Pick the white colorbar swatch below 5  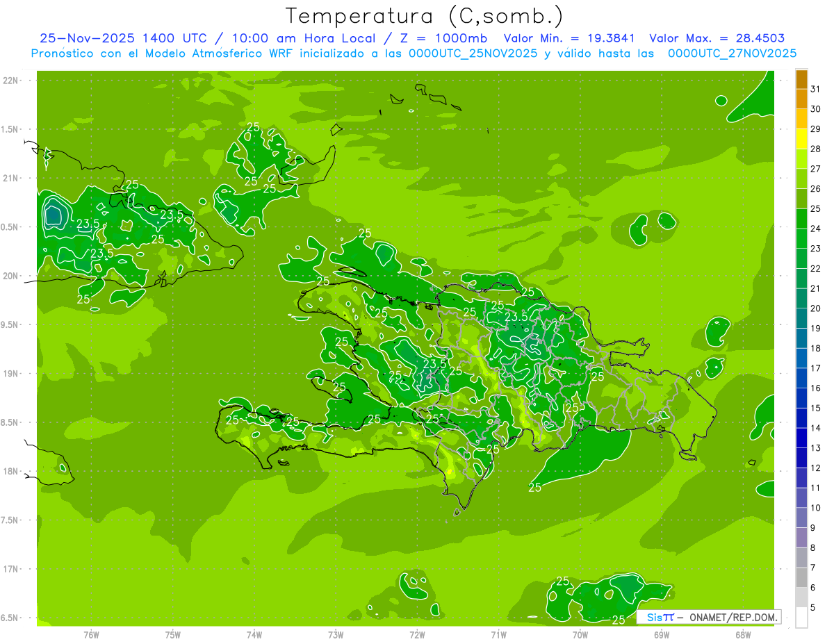[801, 617]
